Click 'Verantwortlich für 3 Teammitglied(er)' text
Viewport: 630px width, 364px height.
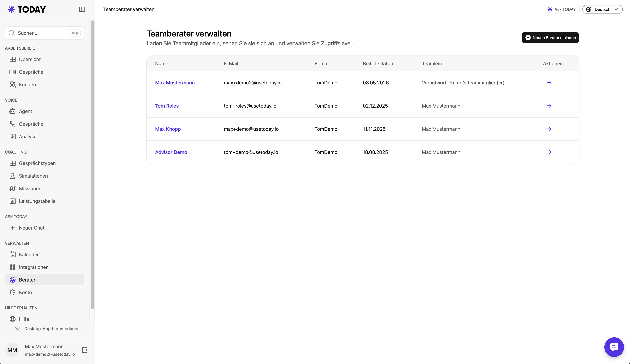pos(463,82)
